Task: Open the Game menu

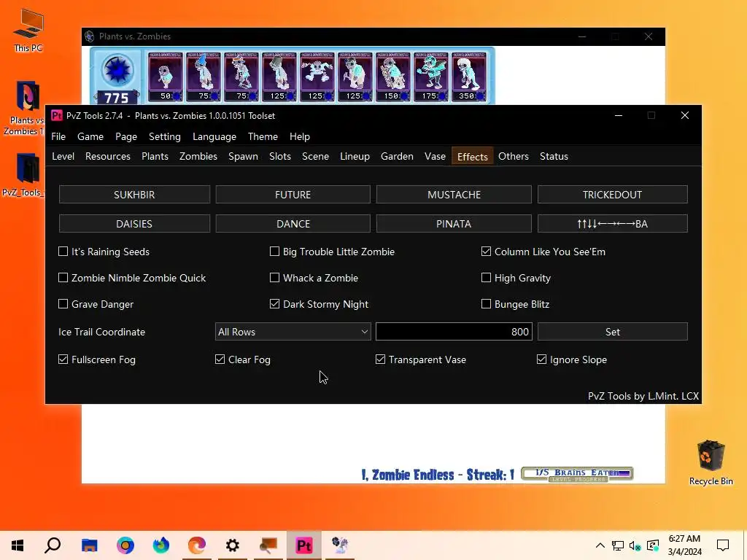Action: pos(90,136)
